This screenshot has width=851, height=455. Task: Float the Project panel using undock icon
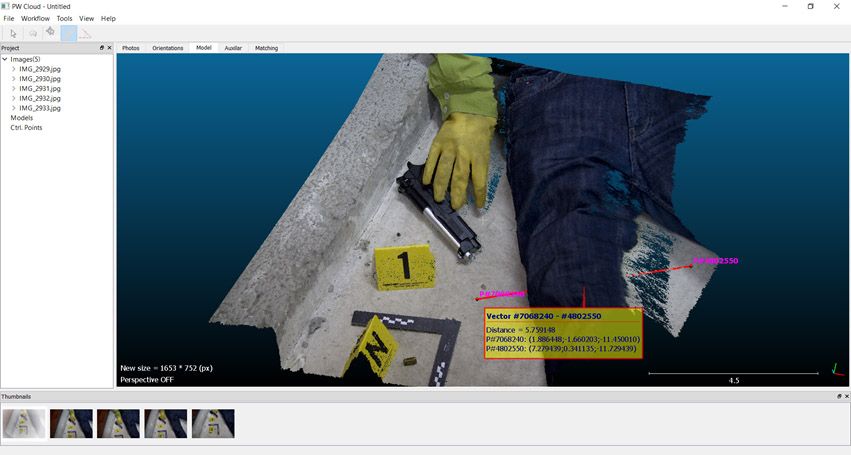[x=102, y=48]
